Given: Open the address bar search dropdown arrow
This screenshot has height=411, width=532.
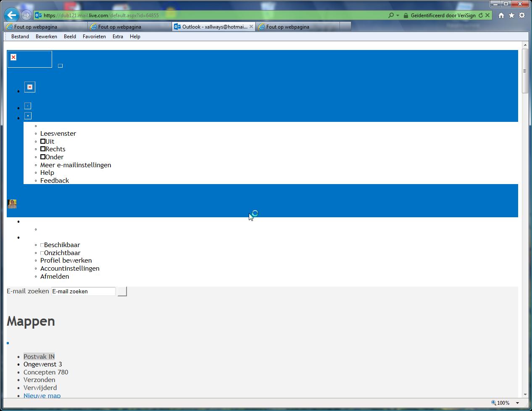Looking at the screenshot, I should click(398, 15).
